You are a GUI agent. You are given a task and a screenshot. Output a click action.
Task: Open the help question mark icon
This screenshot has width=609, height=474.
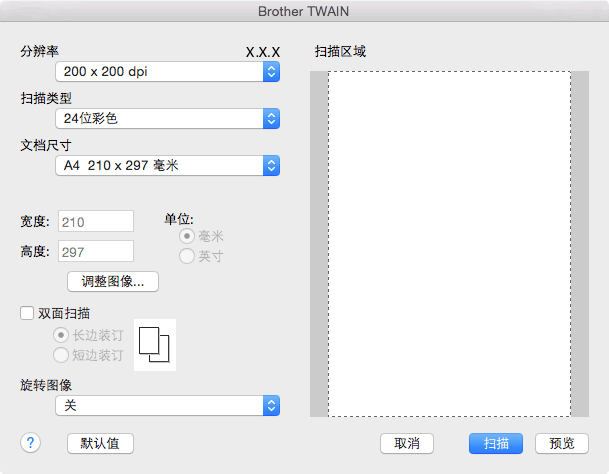pos(30,443)
